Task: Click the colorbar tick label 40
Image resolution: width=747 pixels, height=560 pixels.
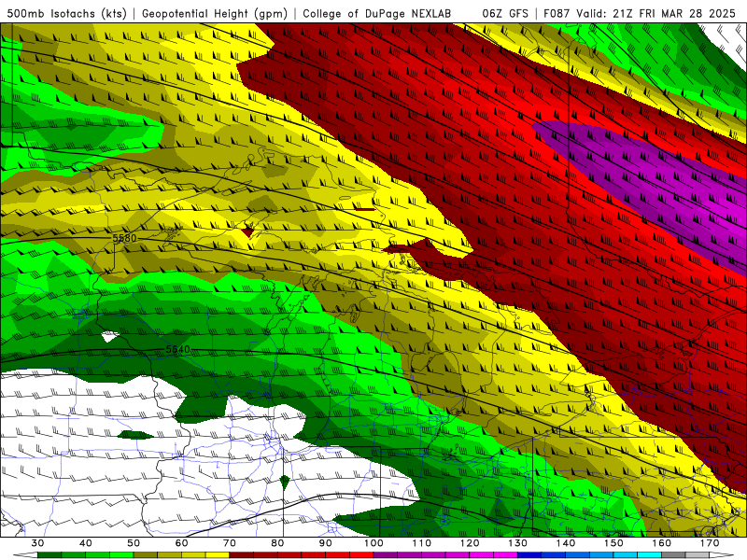Action: pos(86,543)
